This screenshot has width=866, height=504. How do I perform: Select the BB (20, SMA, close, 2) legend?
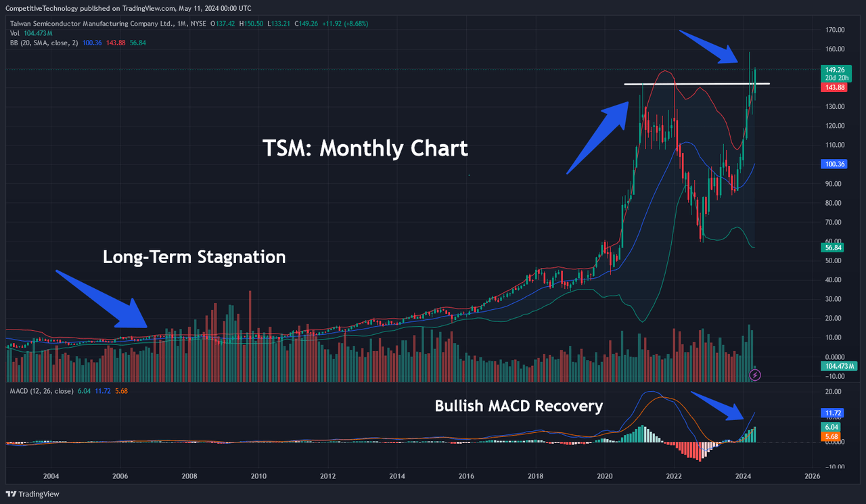45,43
